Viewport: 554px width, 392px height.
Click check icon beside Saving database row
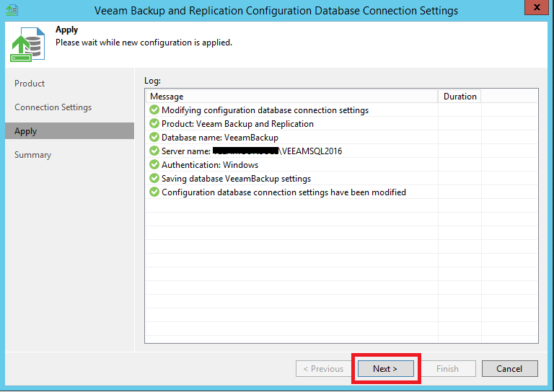[x=154, y=179]
